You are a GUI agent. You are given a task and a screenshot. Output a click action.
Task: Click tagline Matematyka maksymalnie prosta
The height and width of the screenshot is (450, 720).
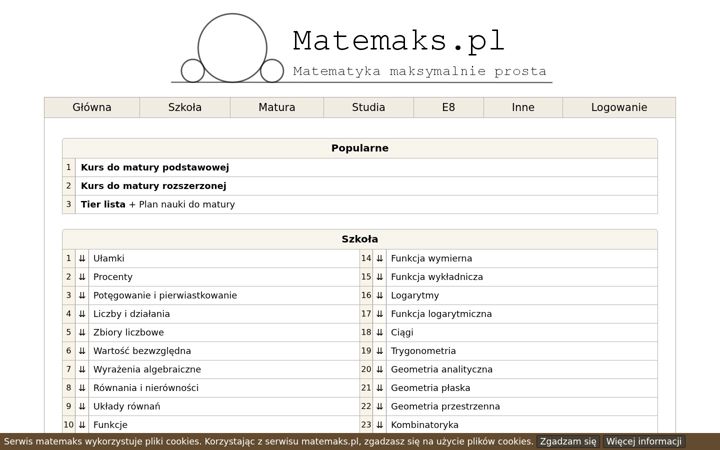point(420,72)
